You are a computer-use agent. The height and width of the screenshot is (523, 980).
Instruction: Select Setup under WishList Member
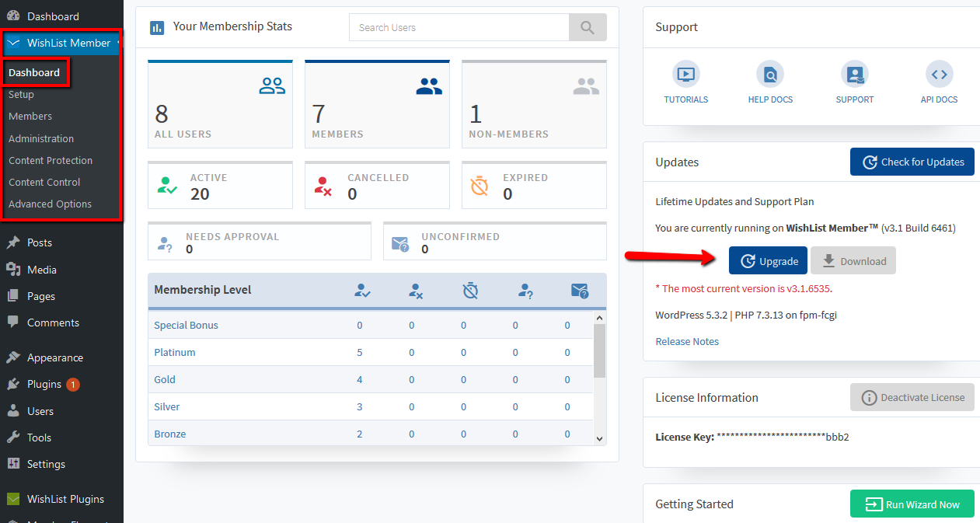(x=21, y=94)
